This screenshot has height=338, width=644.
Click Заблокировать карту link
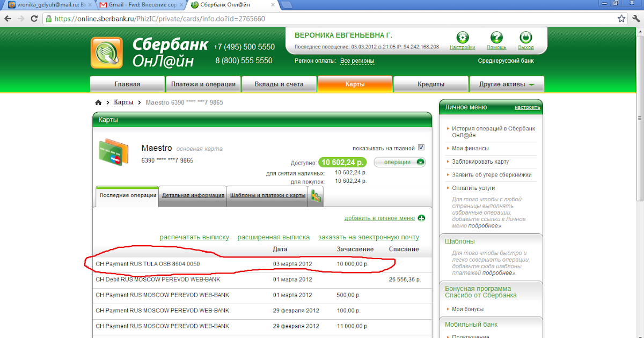(x=480, y=161)
